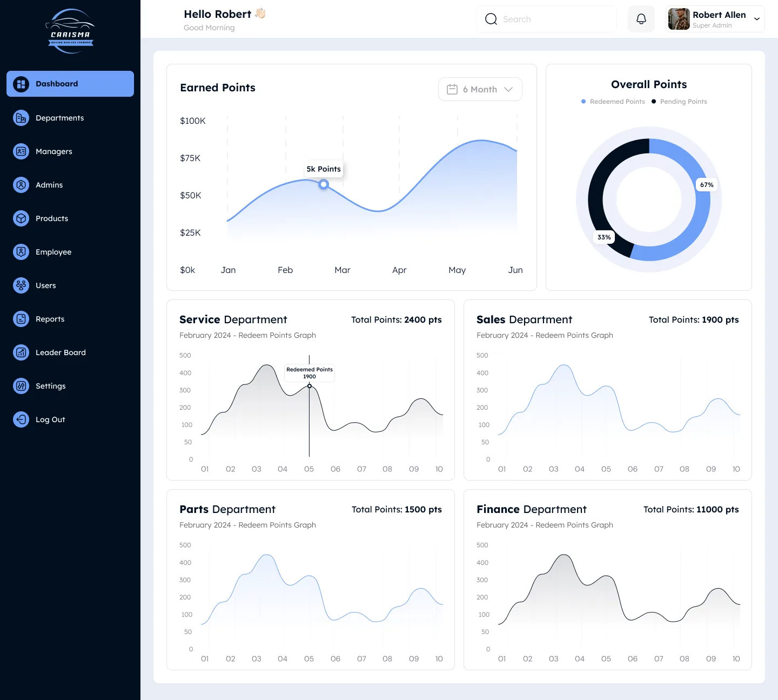Open Reports using its sidebar icon
This screenshot has height=700, width=778.
21,319
